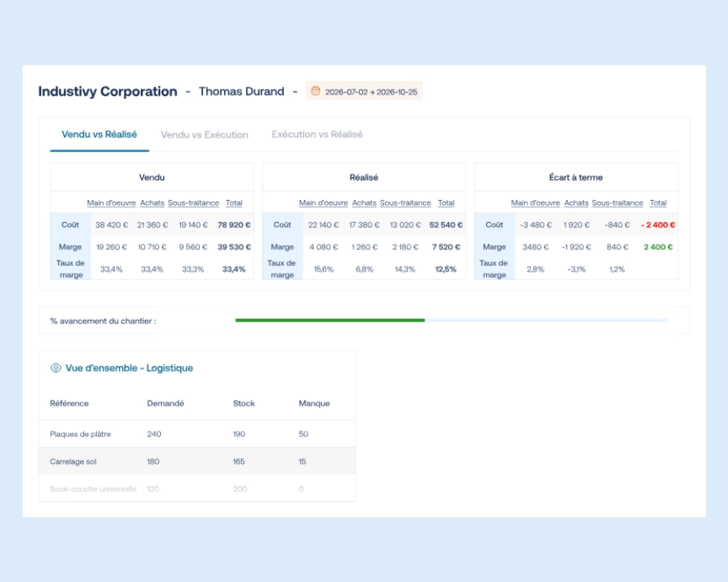Click the Réalisé cost value 22 140 €

[x=324, y=225]
